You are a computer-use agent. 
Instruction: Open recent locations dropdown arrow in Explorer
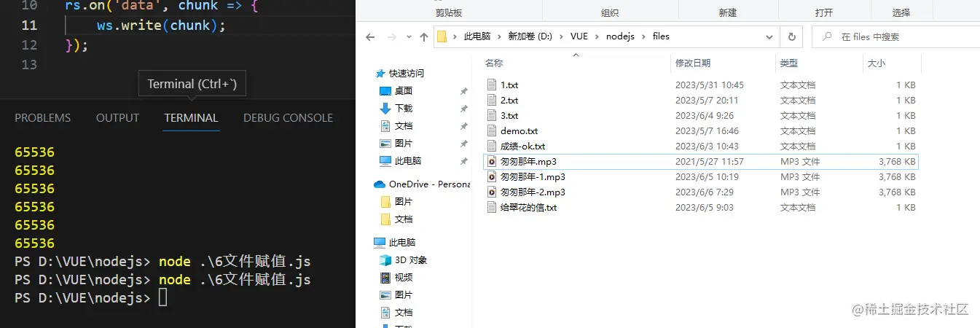click(409, 37)
